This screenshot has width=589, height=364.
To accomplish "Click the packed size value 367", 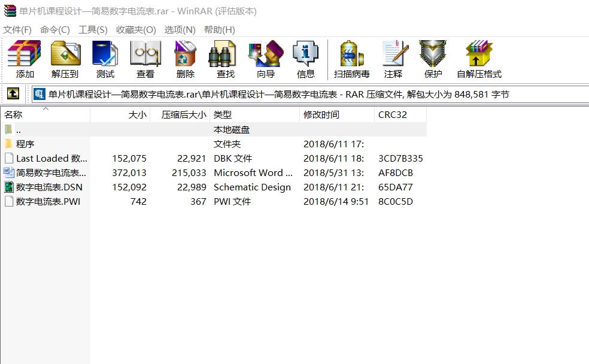I will click(198, 201).
